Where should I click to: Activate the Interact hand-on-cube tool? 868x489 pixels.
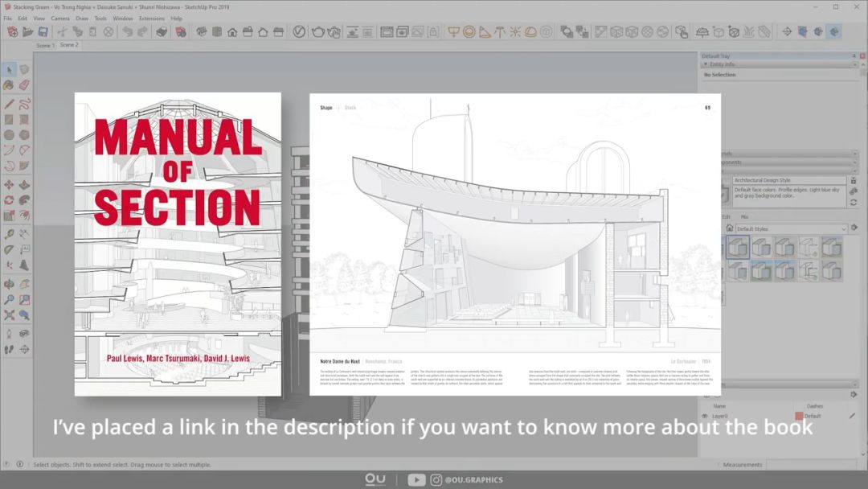[682, 31]
